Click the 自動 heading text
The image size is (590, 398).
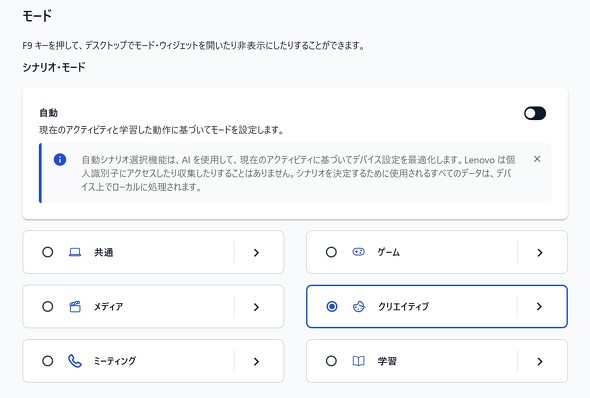(49, 112)
